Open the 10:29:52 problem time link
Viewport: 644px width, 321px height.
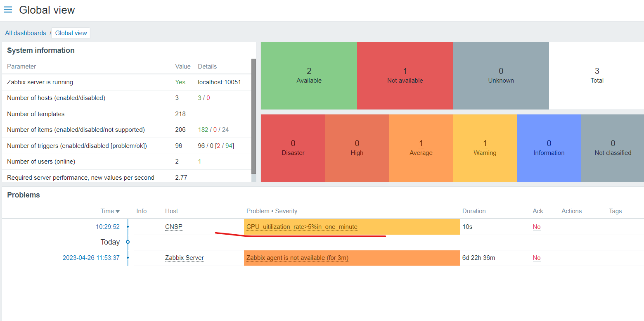108,227
